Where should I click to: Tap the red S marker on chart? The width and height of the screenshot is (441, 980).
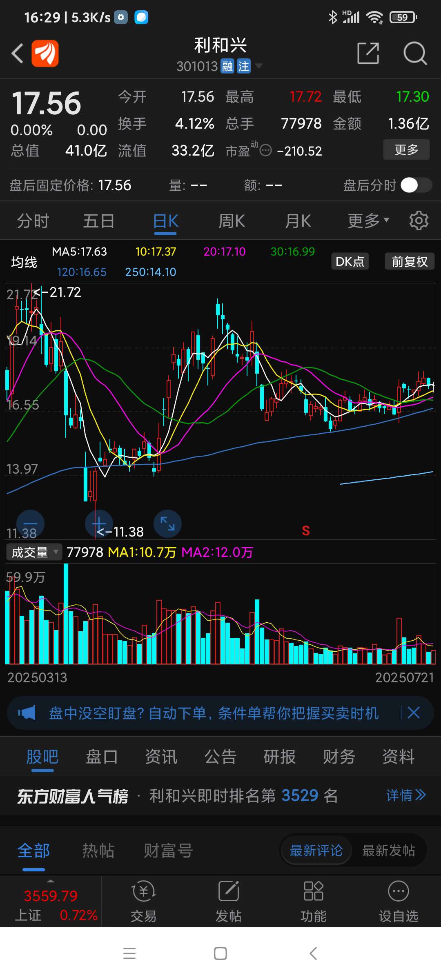[x=306, y=530]
